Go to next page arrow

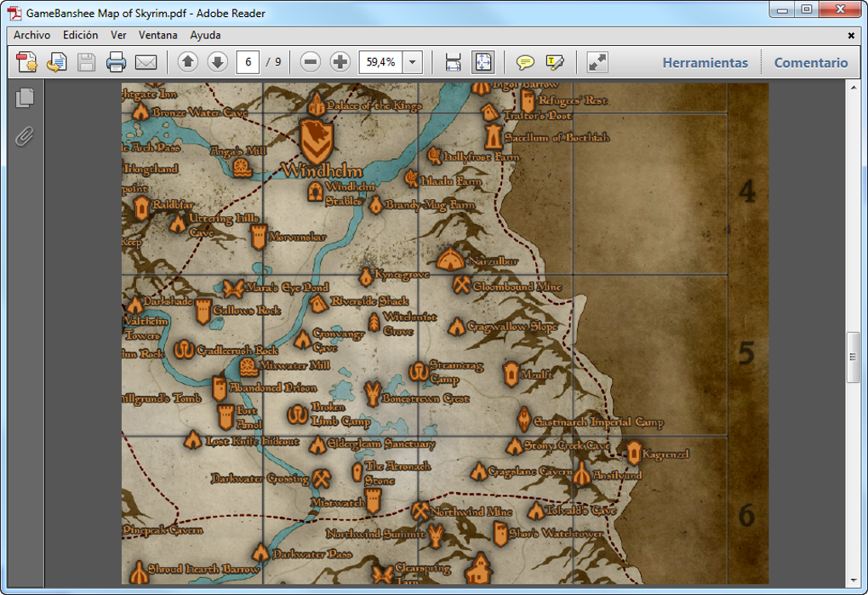coord(217,62)
